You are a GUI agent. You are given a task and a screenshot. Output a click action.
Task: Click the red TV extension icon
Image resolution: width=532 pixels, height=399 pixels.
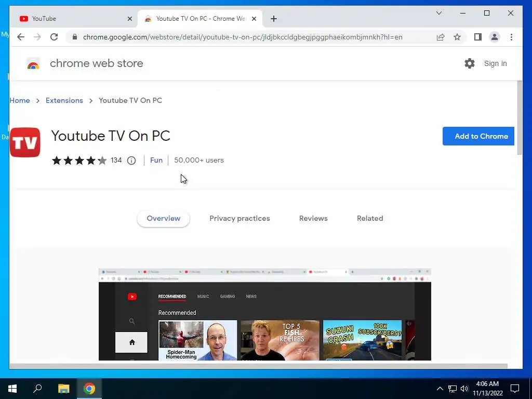(x=25, y=142)
